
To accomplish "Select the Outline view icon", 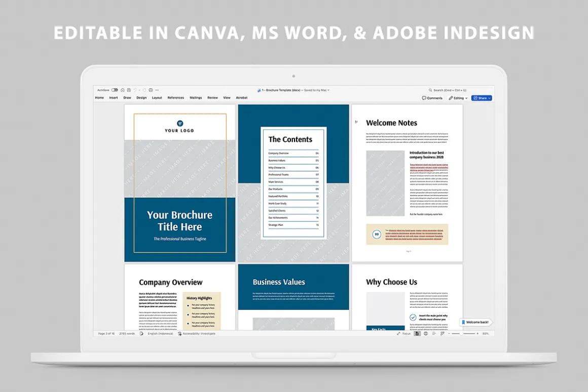I will [434, 334].
